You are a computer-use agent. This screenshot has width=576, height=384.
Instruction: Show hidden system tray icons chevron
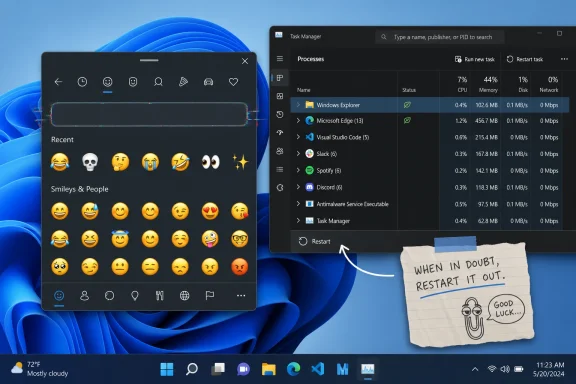click(475, 369)
